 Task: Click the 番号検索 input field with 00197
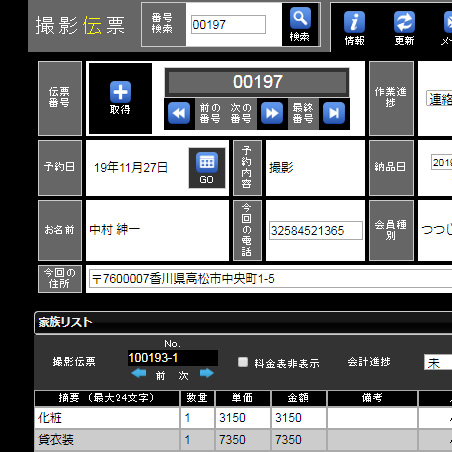tap(228, 24)
